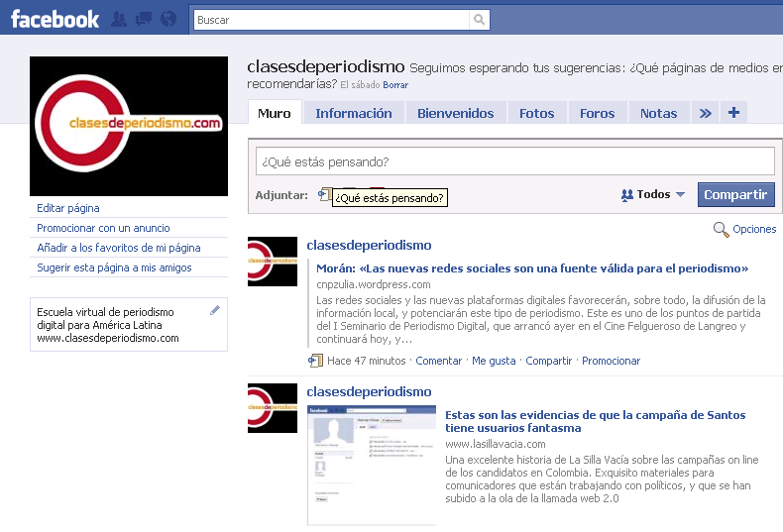This screenshot has height=532, width=783.
Task: Click Sugerir esta página a mis amigos
Action: pyautogui.click(x=114, y=268)
